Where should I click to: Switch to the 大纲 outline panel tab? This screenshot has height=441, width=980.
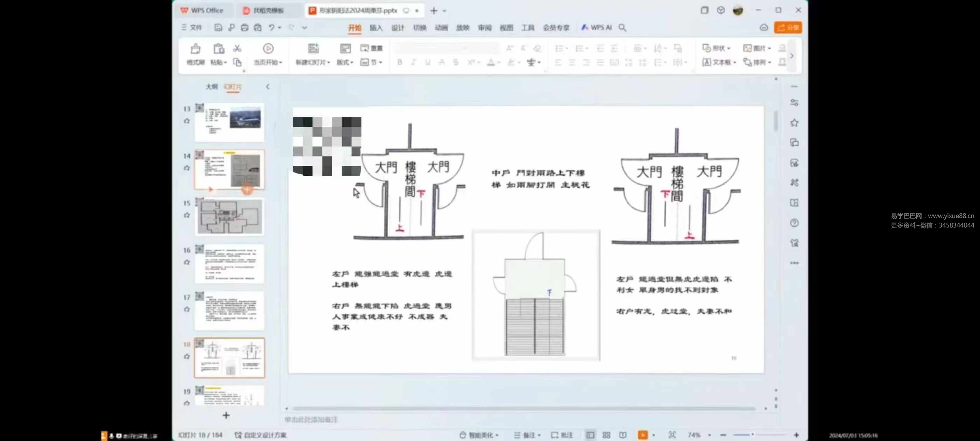click(x=212, y=86)
